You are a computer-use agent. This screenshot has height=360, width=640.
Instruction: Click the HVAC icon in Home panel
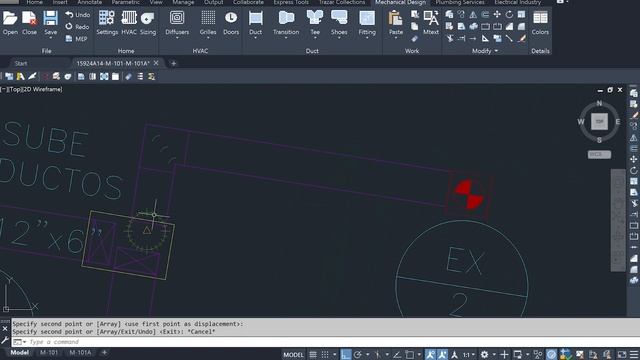tap(129, 18)
